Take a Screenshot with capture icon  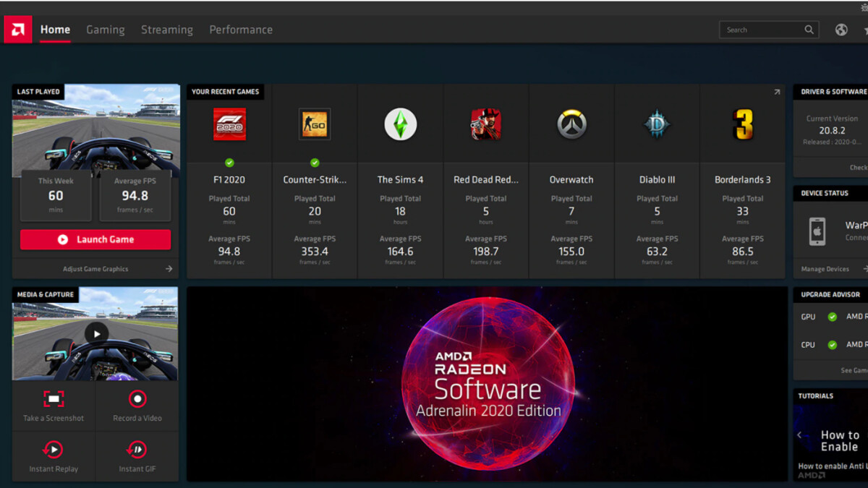tap(54, 399)
